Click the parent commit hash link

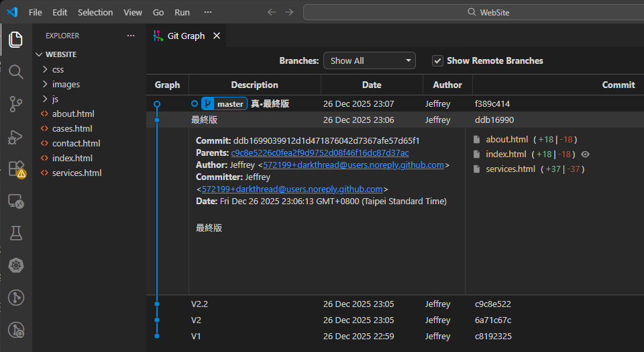pyautogui.click(x=319, y=152)
